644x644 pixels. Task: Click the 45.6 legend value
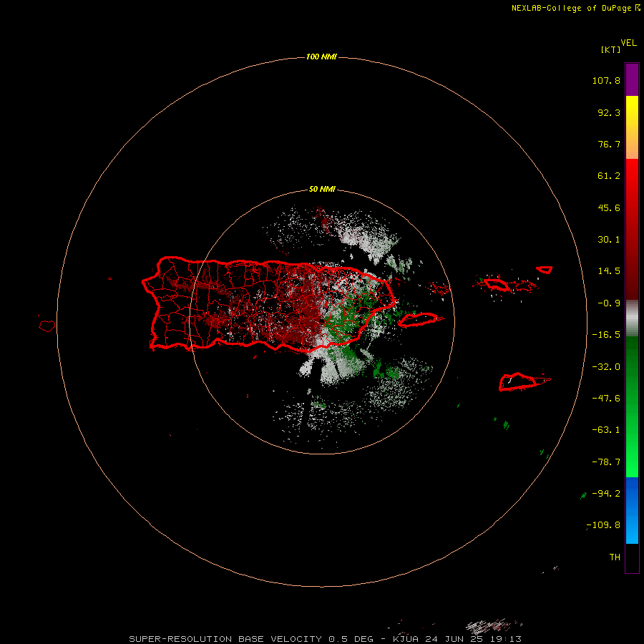tap(609, 208)
